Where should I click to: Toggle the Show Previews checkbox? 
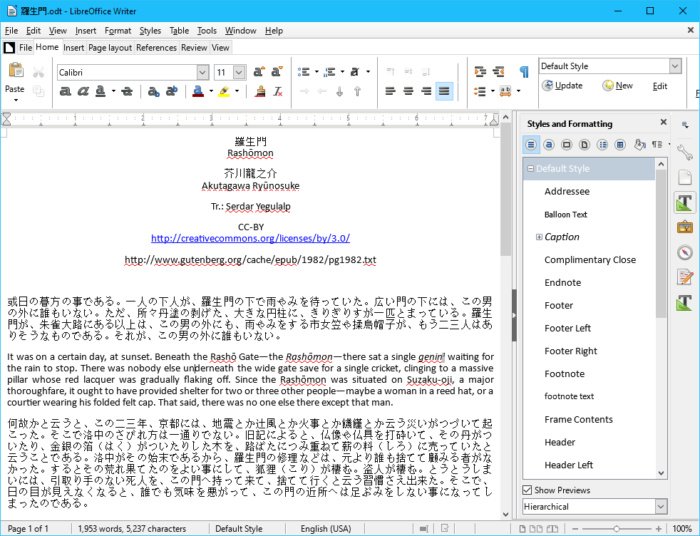click(x=527, y=490)
